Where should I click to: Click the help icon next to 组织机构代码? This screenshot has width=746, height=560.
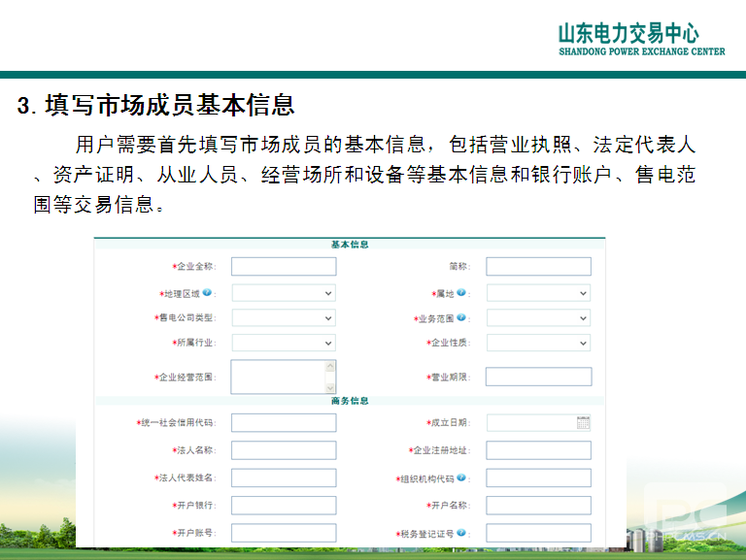(x=461, y=478)
